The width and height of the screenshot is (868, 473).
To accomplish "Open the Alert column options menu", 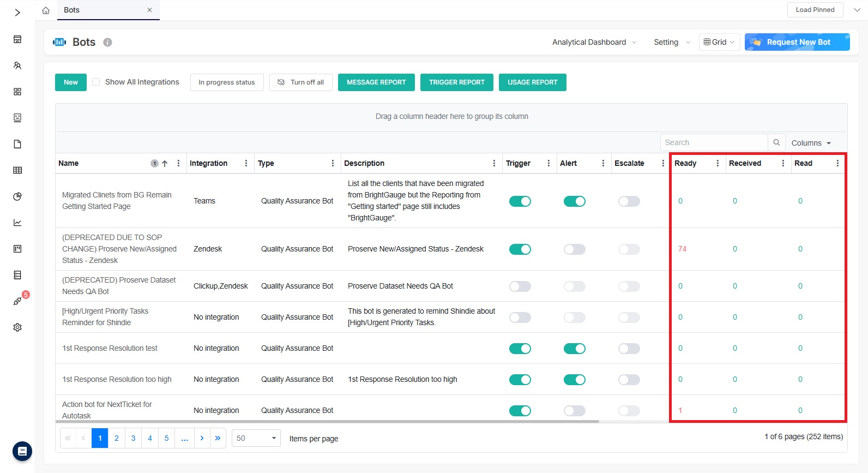I will click(603, 163).
